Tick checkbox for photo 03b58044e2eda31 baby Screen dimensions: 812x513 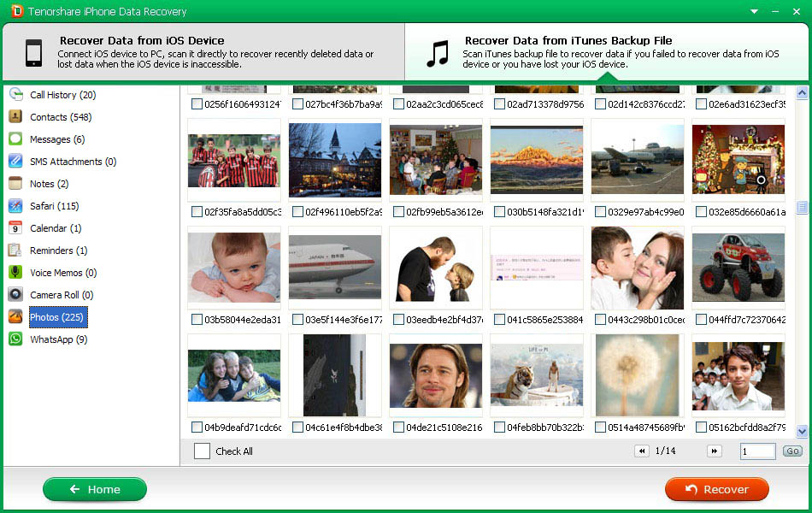(197, 320)
